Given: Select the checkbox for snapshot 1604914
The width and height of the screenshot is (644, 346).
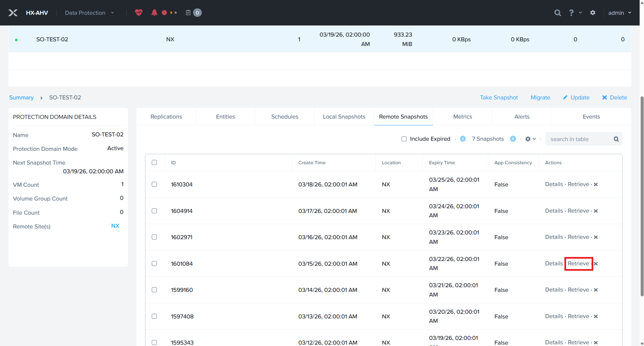Looking at the screenshot, I should click(x=154, y=211).
